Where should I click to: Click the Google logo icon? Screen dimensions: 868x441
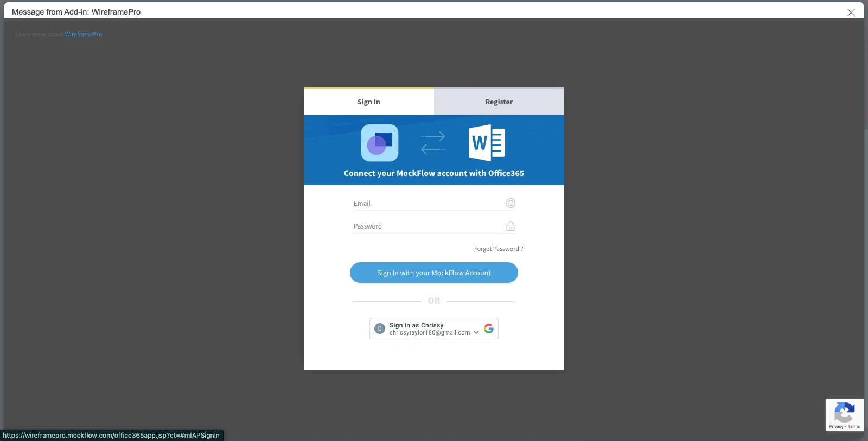489,329
